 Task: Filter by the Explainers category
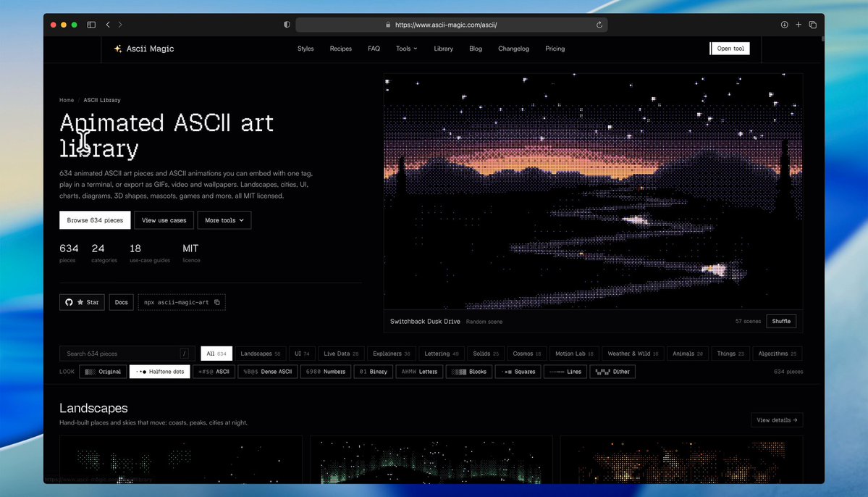point(392,354)
